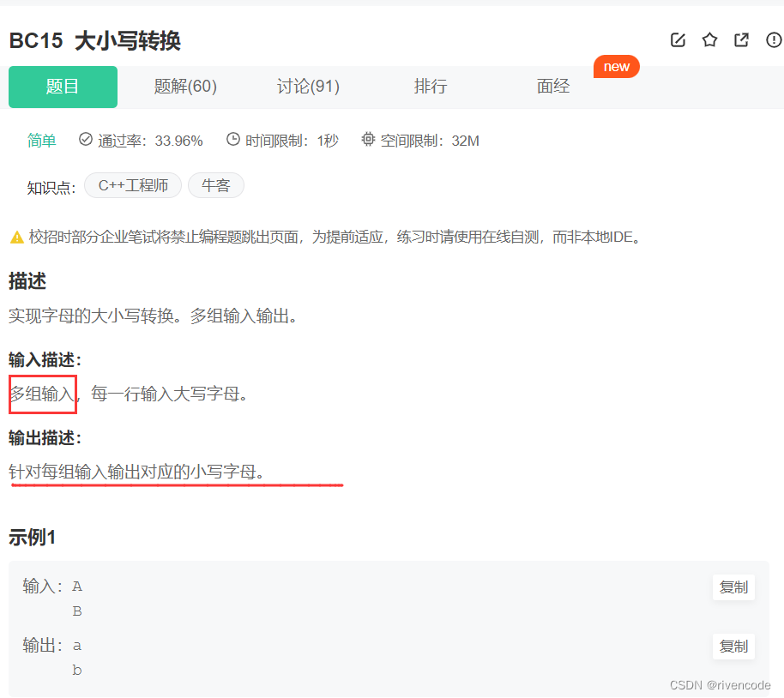Copy the example output with 复制
The width and height of the screenshot is (784, 698).
(733, 647)
